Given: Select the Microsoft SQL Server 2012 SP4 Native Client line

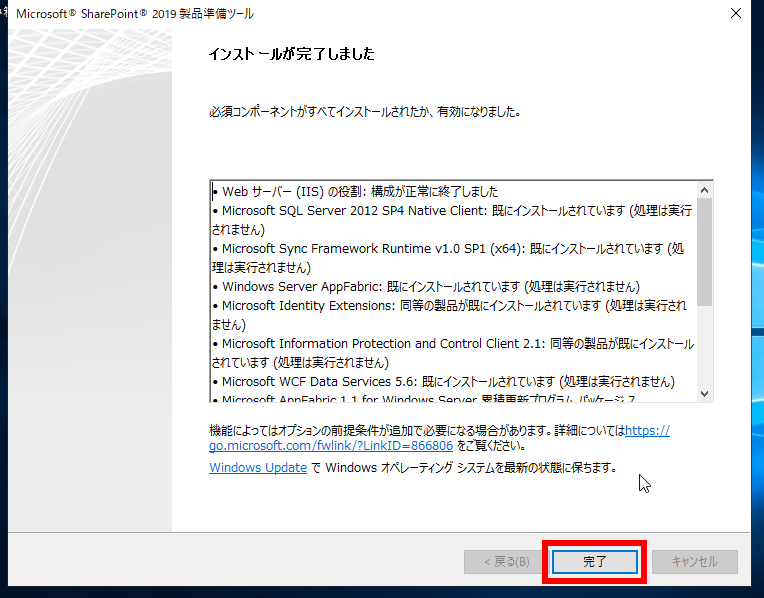Looking at the screenshot, I should coord(452,220).
